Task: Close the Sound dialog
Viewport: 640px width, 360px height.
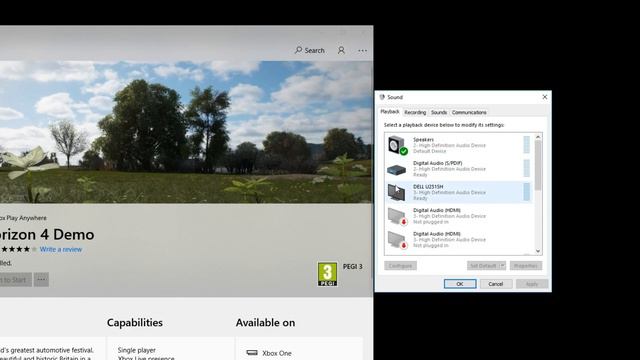Action: click(x=544, y=97)
